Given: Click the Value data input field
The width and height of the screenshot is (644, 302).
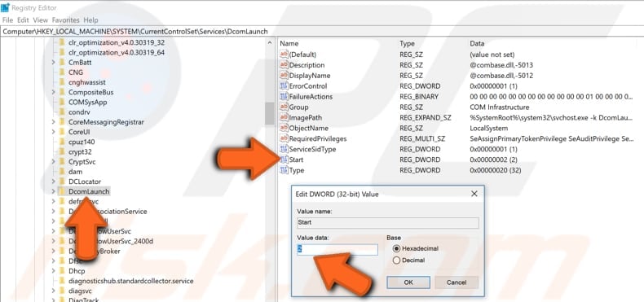Looking at the screenshot, I should 337,249.
